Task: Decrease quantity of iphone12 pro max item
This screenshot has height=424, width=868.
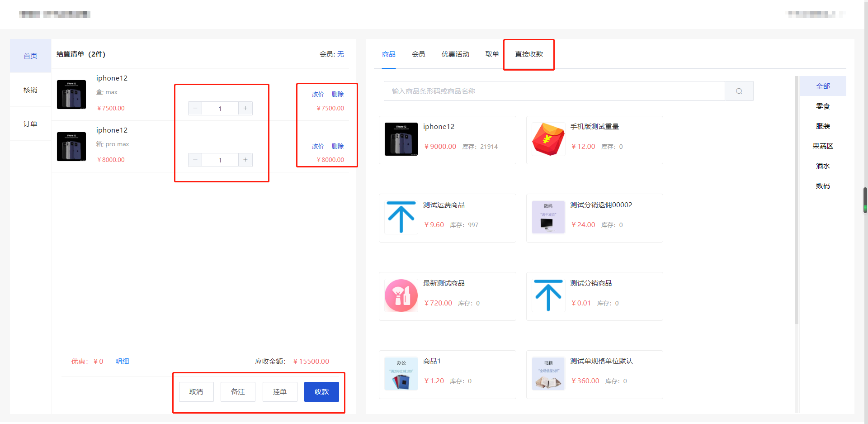Action: point(195,160)
